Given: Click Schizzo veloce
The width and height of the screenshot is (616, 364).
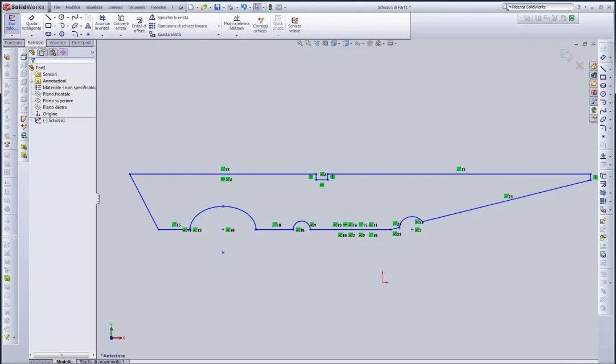Looking at the screenshot, I should click(295, 24).
